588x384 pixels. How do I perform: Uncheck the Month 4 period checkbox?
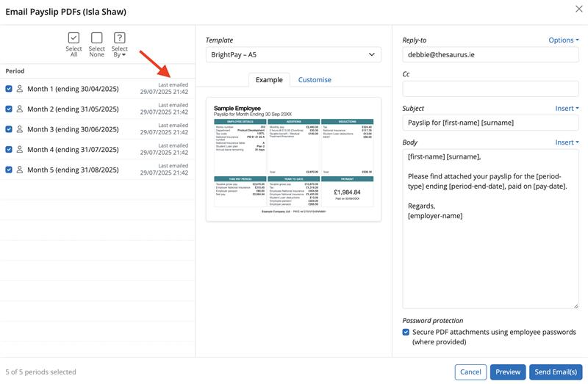tap(9, 150)
